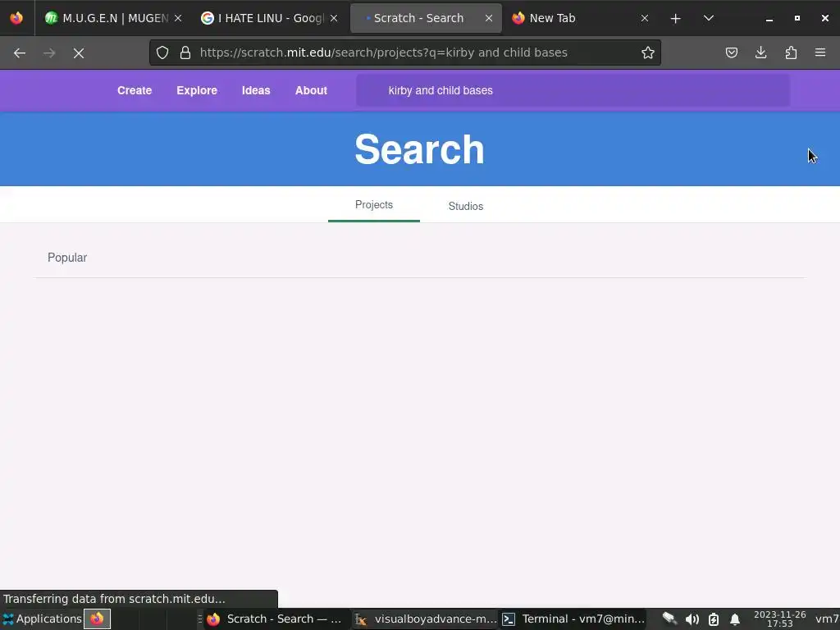This screenshot has height=630, width=840.
Task: Open power manager tray icon
Action: (x=714, y=619)
